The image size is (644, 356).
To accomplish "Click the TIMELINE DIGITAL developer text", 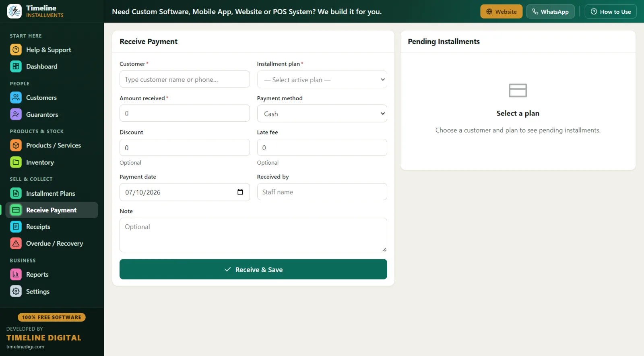I will pos(44,338).
